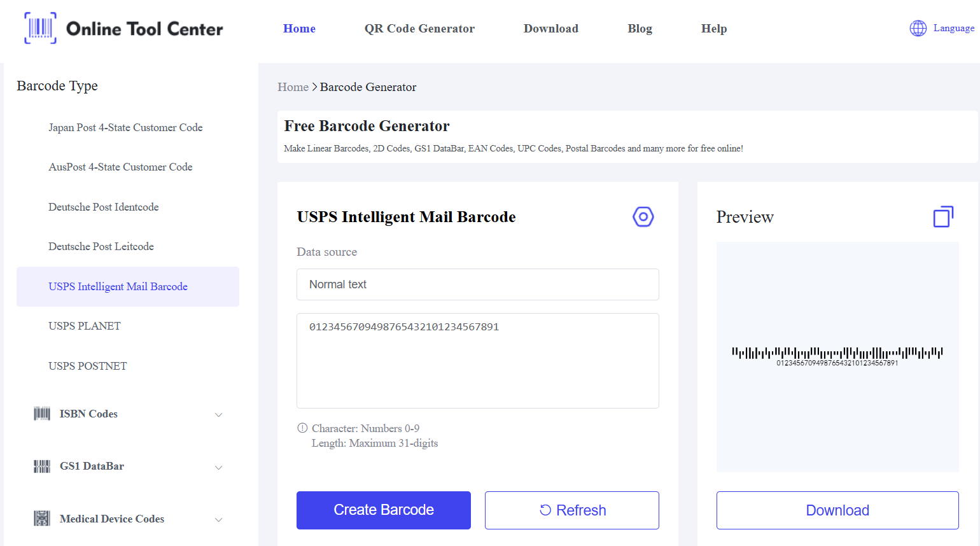Open barcode settings gear icon
Viewport: 980px width, 546px height.
tap(643, 217)
